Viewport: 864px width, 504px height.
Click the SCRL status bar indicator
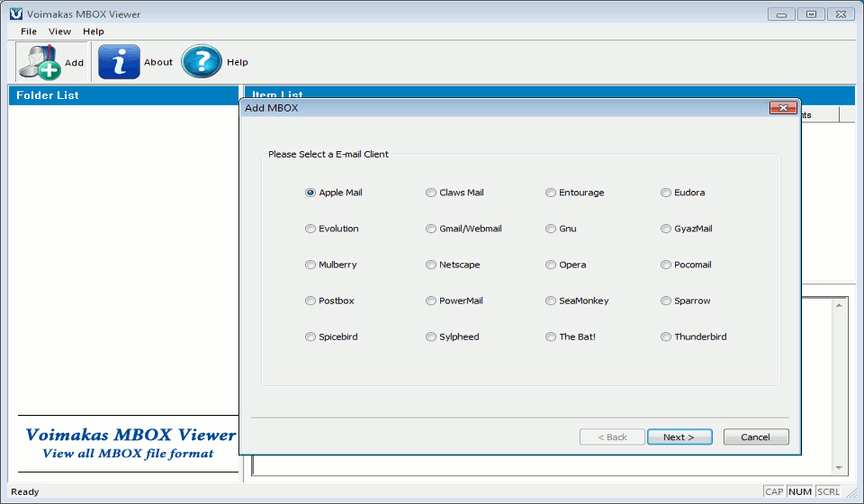tap(828, 491)
